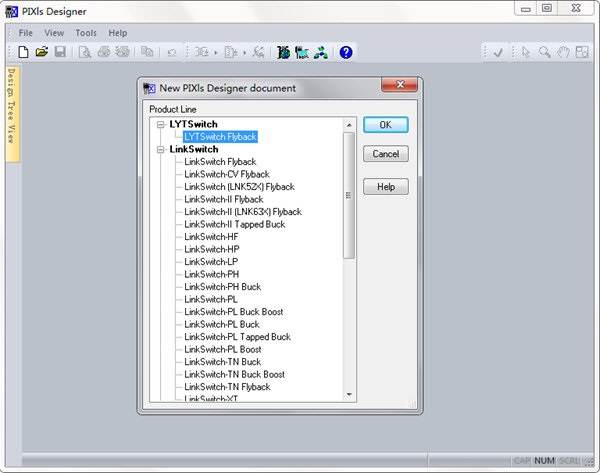This screenshot has height=473, width=600.
Task: Open the dropdown arrow beside the second design icon
Action: [244, 52]
